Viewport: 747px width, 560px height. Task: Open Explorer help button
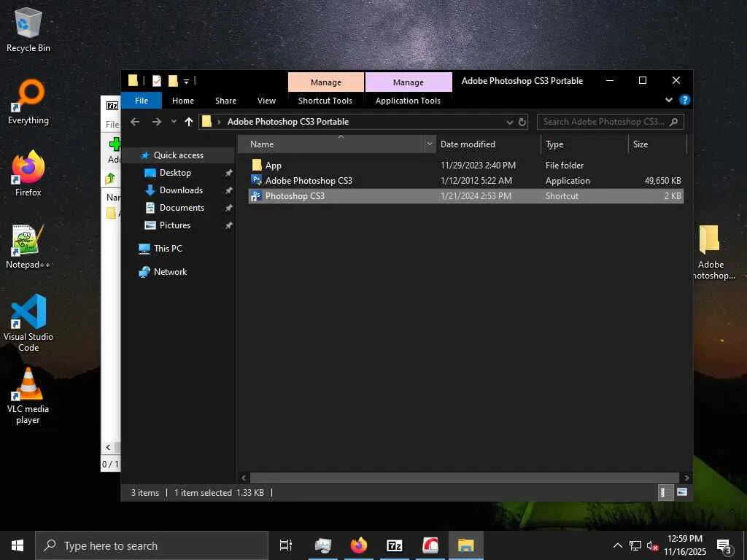click(684, 100)
